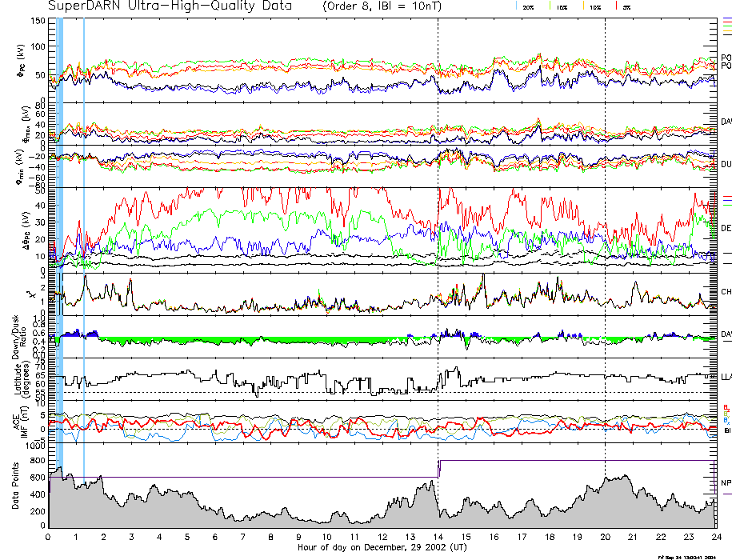
Task: Click hour 12 on the time axis
Action: [x=382, y=537]
